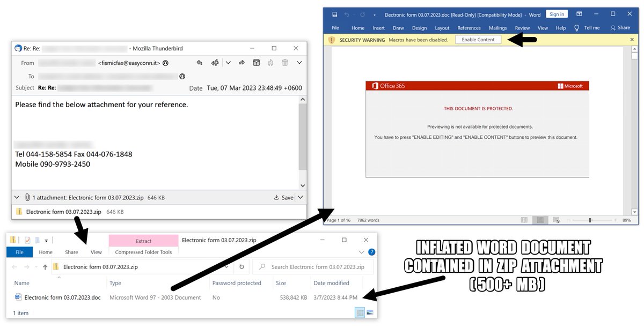This screenshot has width=644, height=328.
Task: Click the Tell me lightbulb search box
Action: pos(587,28)
